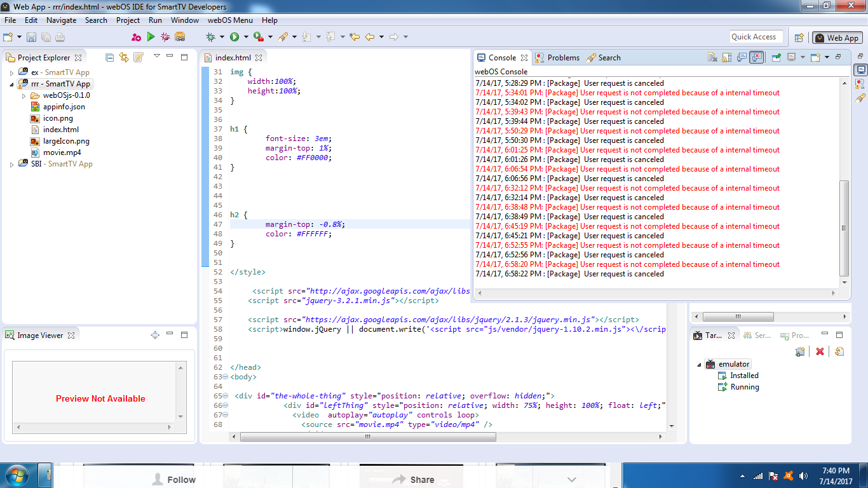Click the green Debug bug toolbar icon
This screenshot has height=488, width=868.
point(211,37)
